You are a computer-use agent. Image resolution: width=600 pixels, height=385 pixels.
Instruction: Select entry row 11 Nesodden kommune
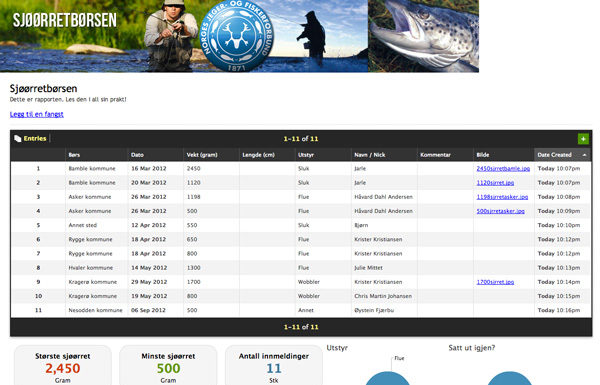tap(301, 310)
